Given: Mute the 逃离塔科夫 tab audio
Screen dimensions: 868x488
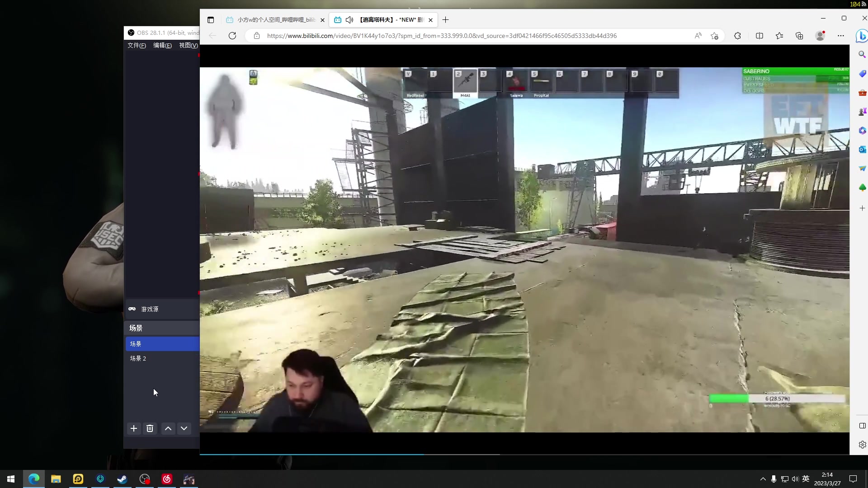Looking at the screenshot, I should (x=349, y=20).
